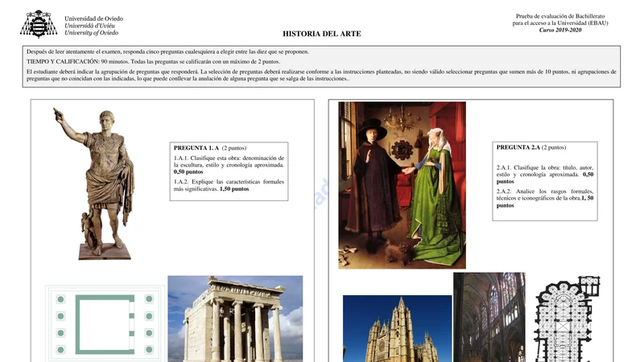Select the Gothic cathedral exterior photo

[x=397, y=328]
